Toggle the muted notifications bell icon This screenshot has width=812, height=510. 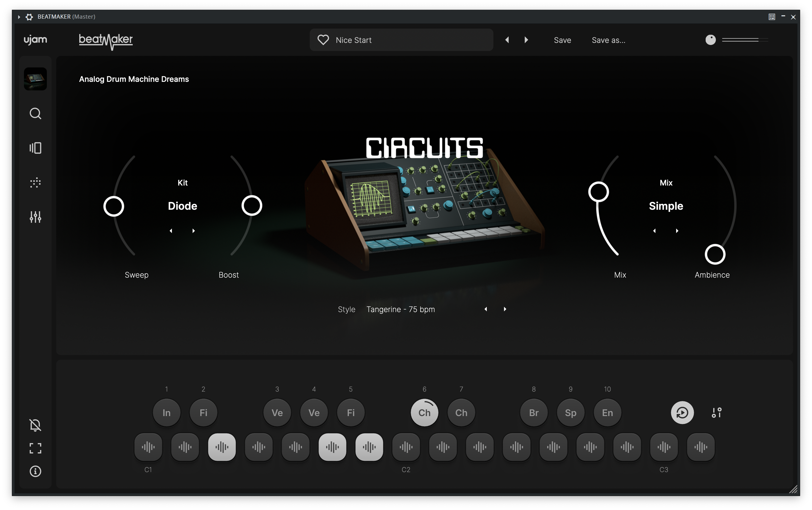35,425
